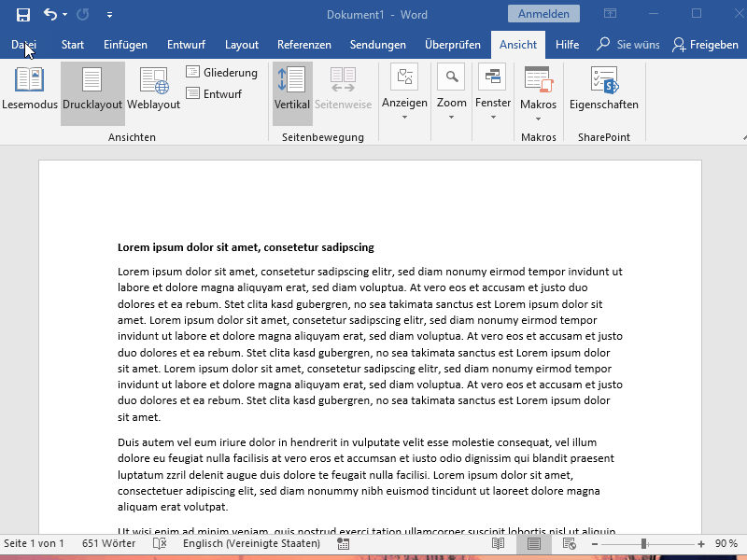Switch to read mode from status bar

pyautogui.click(x=499, y=543)
